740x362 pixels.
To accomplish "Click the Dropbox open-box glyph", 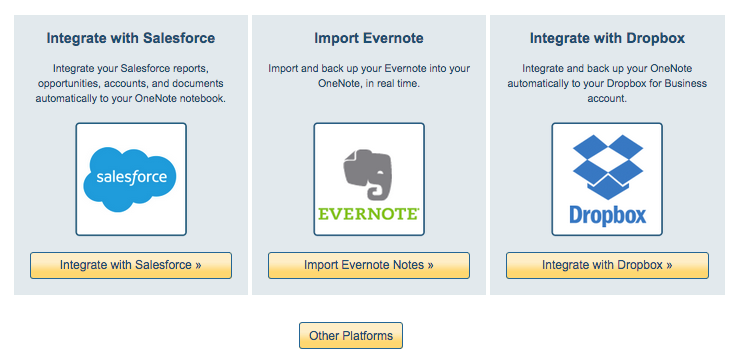I will click(x=608, y=167).
